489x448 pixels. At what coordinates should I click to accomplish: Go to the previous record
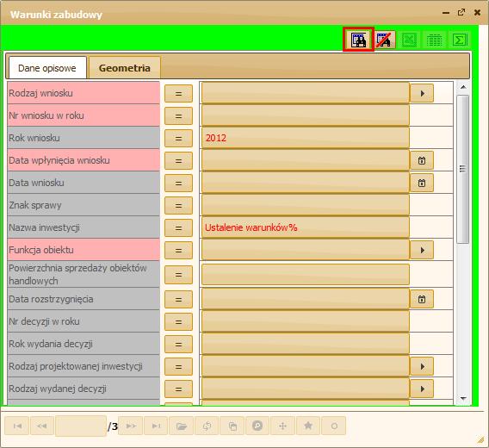click(42, 426)
